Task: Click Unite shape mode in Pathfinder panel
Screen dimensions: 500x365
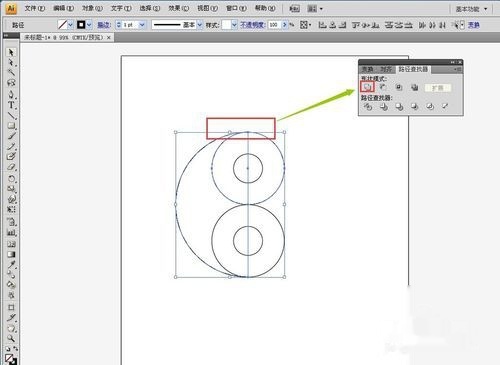Action: [367, 87]
